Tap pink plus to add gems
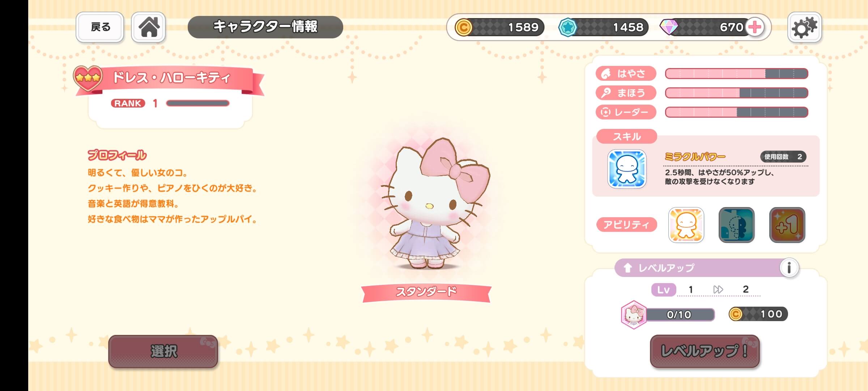This screenshot has height=391, width=868. pyautogui.click(x=755, y=27)
